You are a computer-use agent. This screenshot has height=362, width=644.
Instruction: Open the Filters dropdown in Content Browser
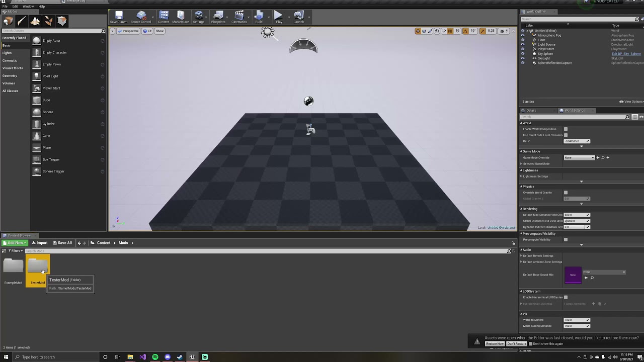point(16,251)
